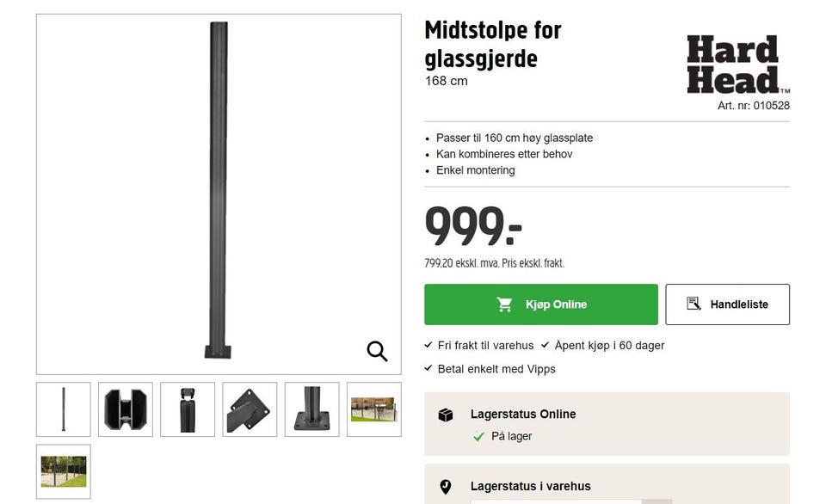Click the green checkmark next to På lager

tap(479, 437)
